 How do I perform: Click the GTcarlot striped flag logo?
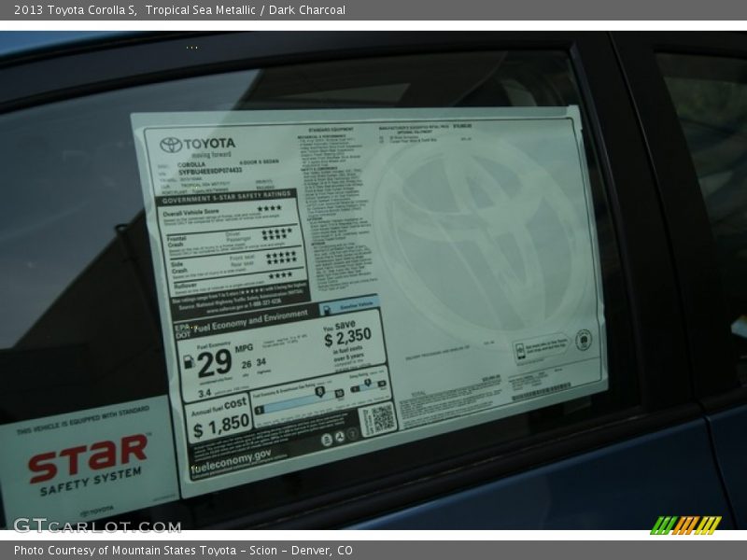click(x=686, y=523)
